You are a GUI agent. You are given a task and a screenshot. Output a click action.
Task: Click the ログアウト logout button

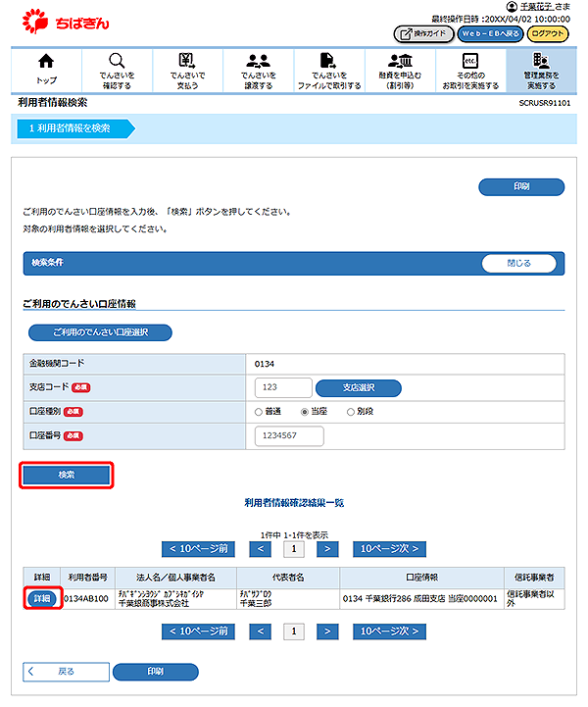pos(548,33)
